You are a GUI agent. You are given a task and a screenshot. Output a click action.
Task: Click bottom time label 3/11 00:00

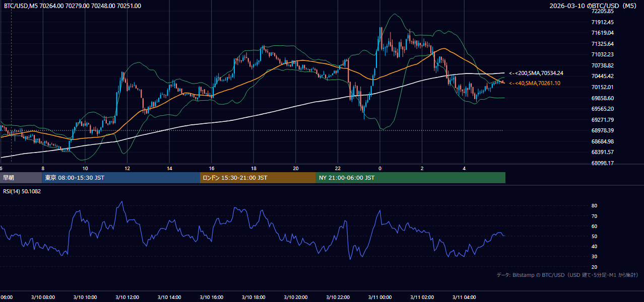tap(379, 297)
